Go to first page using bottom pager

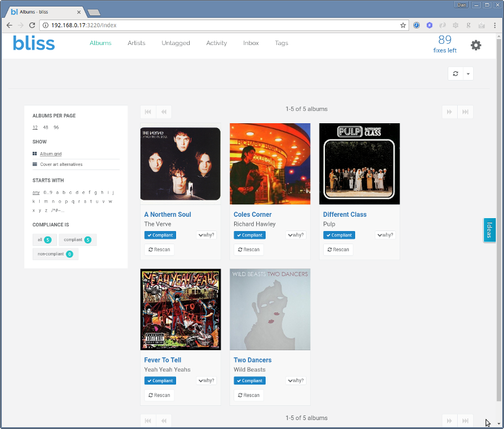[x=148, y=421]
